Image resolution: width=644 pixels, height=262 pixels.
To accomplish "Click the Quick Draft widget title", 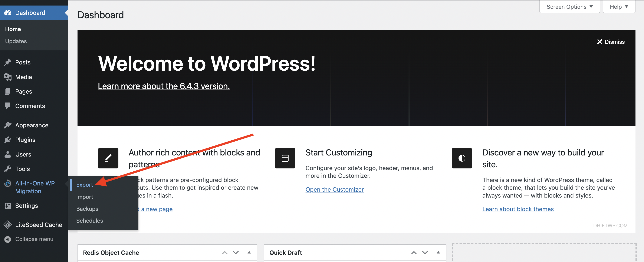I will point(286,253).
